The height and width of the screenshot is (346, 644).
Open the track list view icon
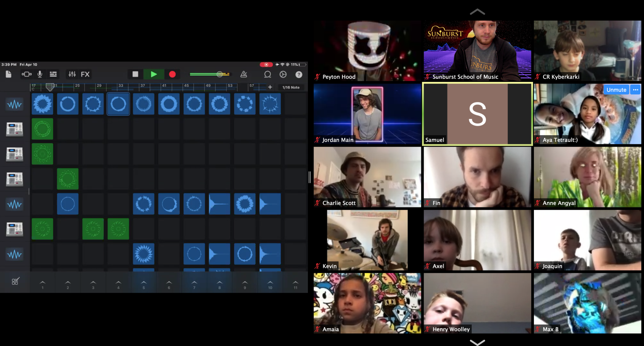click(53, 74)
